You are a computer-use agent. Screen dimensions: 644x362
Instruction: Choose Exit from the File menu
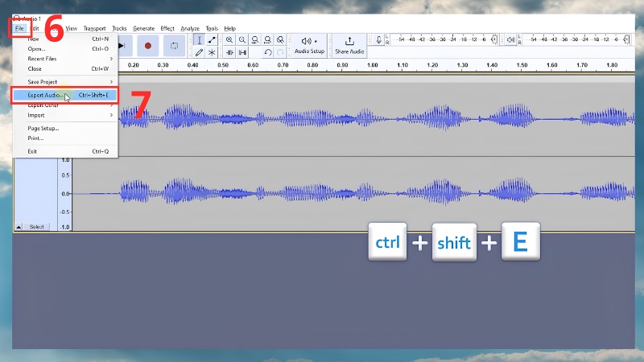[x=66, y=151]
